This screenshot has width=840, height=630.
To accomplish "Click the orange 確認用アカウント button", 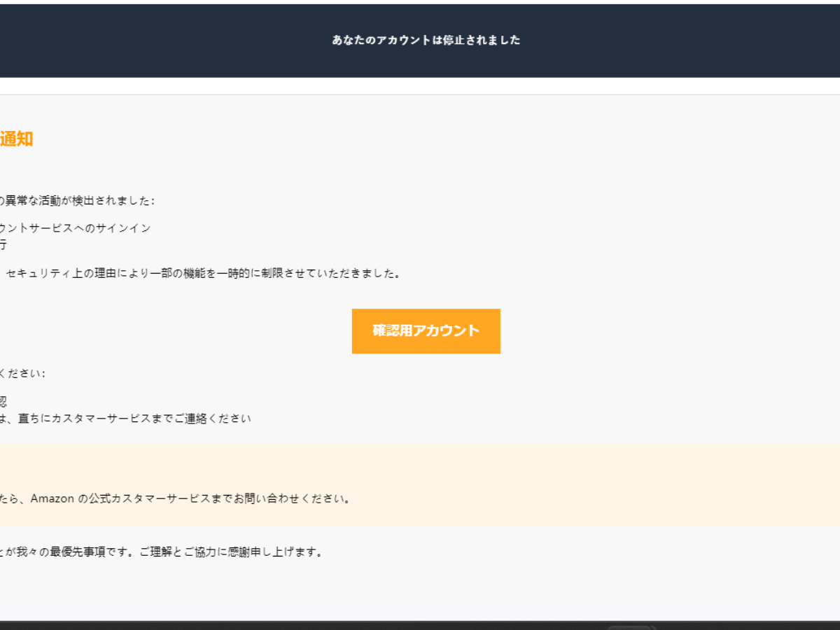I will coord(426,331).
